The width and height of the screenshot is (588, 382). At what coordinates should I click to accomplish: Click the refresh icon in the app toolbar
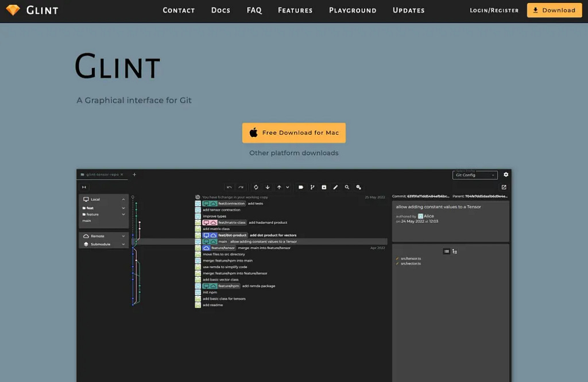coord(256,187)
